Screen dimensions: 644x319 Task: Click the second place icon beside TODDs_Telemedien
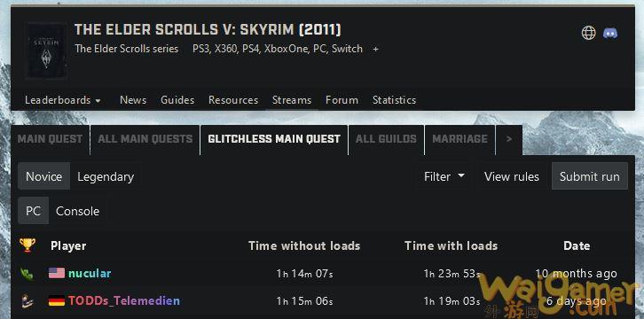pos(27,301)
